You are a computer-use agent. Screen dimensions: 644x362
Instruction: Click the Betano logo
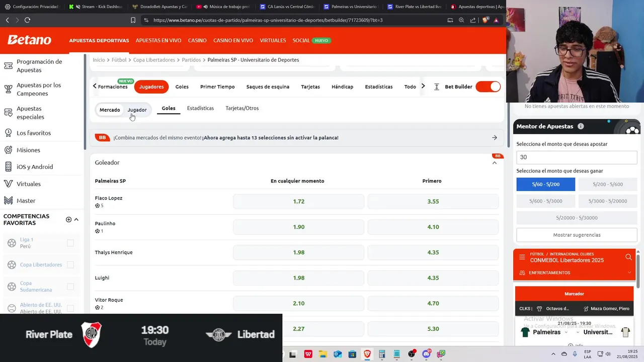tap(29, 40)
